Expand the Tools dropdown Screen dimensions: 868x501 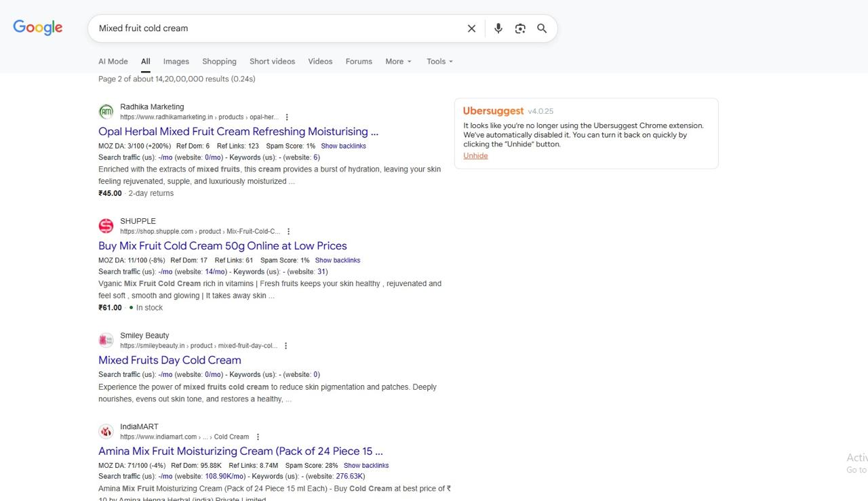[x=439, y=61]
